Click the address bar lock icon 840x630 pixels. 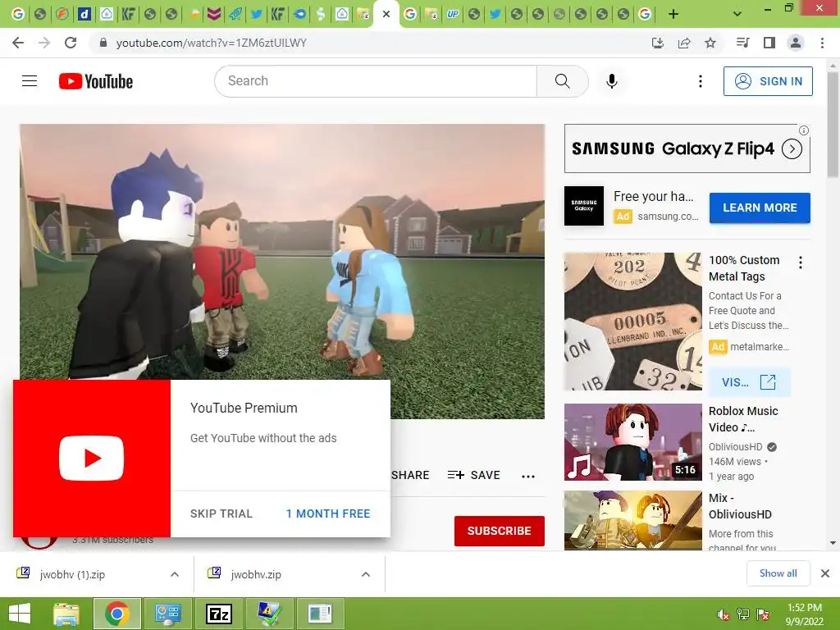(x=103, y=43)
